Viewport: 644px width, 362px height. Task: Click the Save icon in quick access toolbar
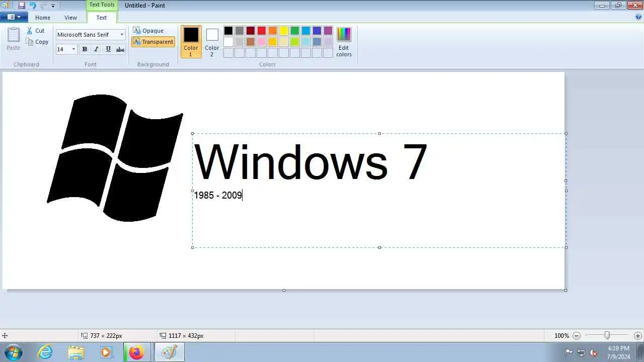[x=21, y=6]
